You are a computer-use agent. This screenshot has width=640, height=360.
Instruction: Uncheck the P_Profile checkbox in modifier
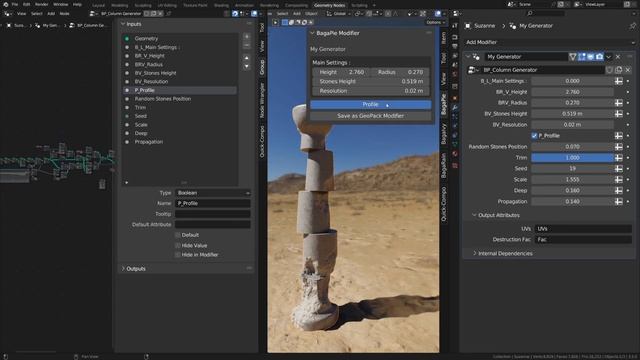[x=534, y=136]
